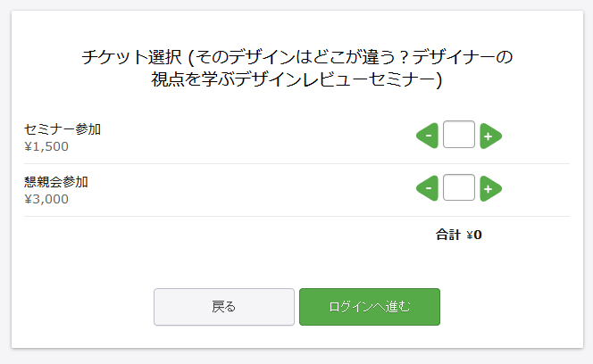Increase the セミナー参加 ticket quantity
593x364 pixels.
pyautogui.click(x=489, y=136)
